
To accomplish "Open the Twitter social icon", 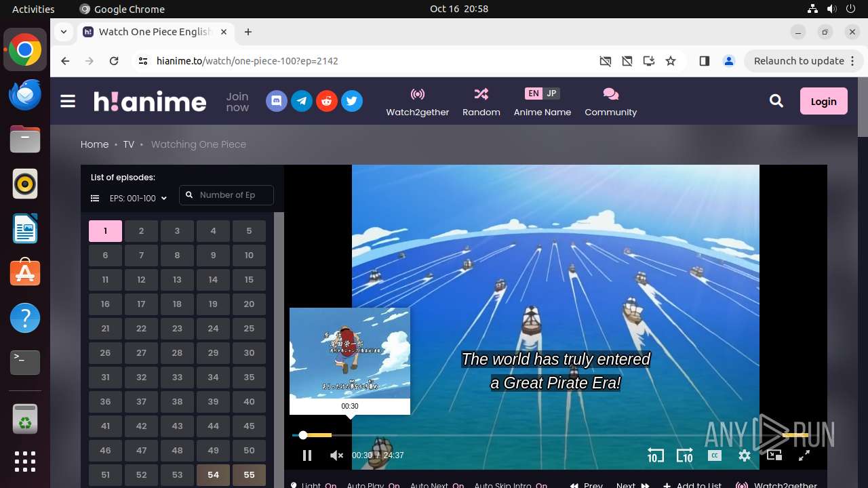I will click(351, 102).
